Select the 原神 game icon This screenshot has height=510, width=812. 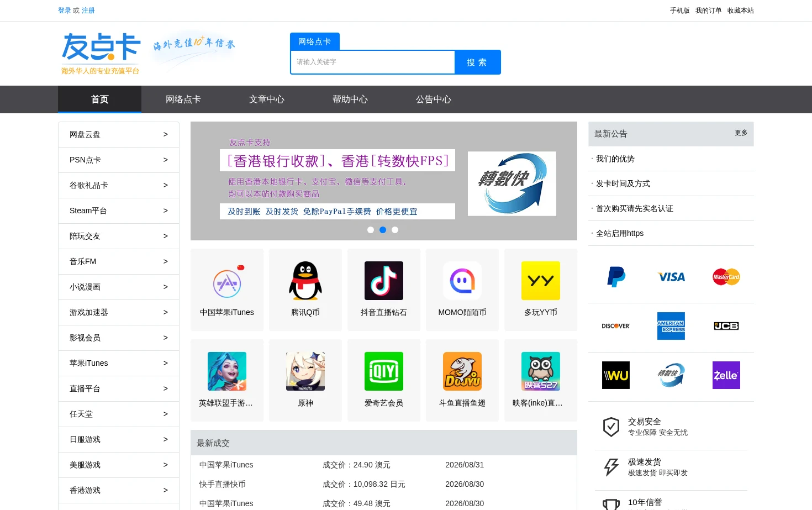pyautogui.click(x=305, y=371)
